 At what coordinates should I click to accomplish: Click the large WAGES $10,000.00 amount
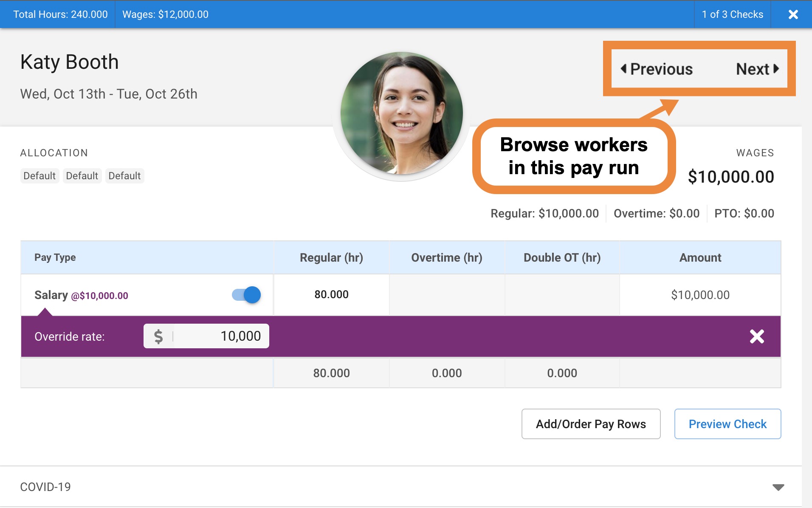731,177
